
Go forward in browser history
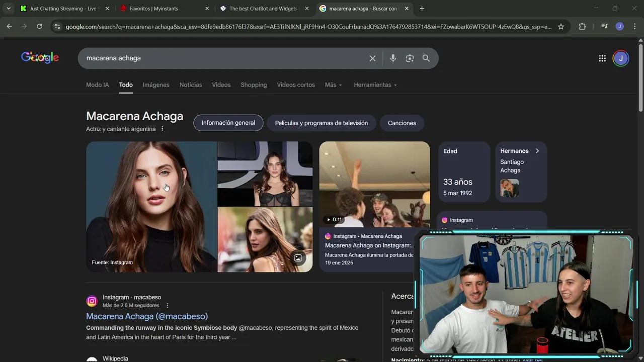point(24,27)
